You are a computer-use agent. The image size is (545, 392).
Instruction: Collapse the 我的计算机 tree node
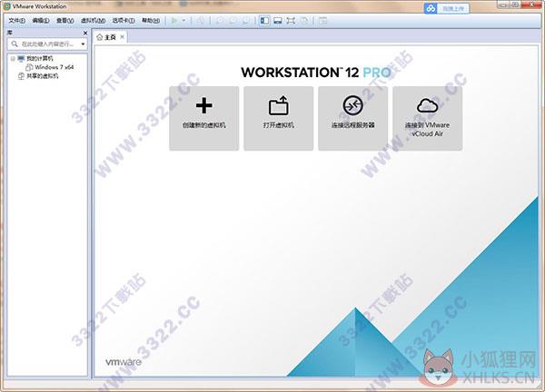point(13,58)
